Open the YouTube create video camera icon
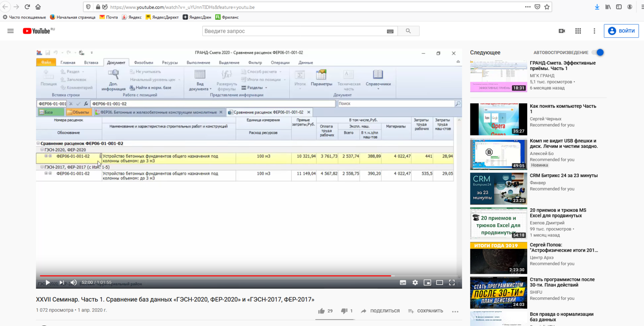The width and height of the screenshot is (644, 326). (x=562, y=31)
